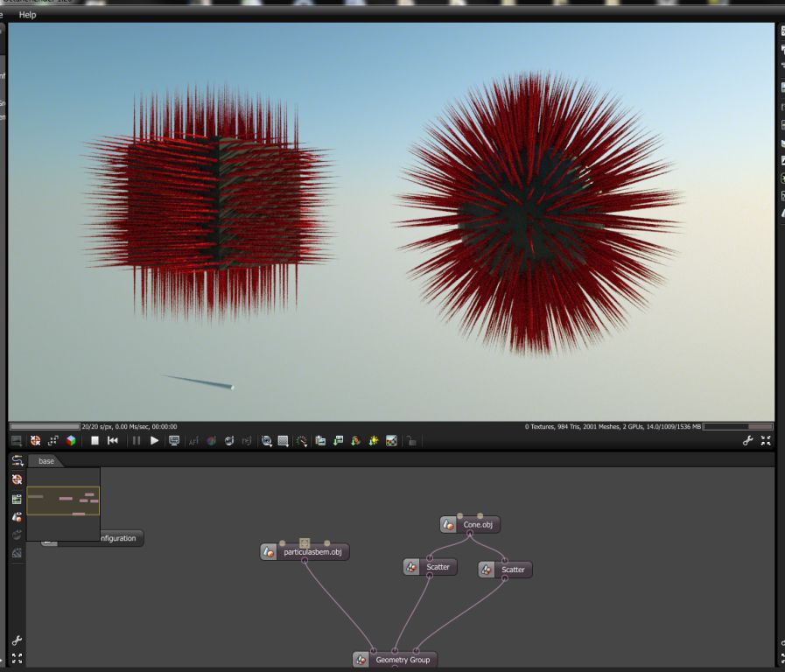The height and width of the screenshot is (672, 785).
Task: Click the Geometry Group node icon
Action: [x=361, y=660]
